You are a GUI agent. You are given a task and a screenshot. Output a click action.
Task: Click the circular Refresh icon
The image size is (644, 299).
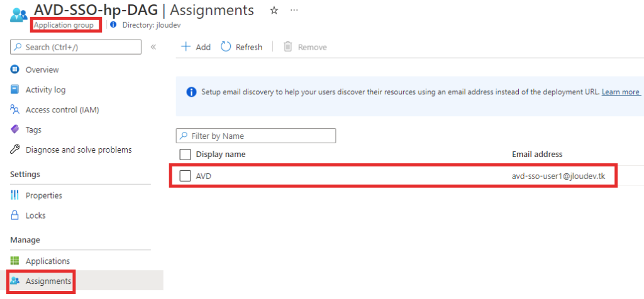(x=226, y=46)
